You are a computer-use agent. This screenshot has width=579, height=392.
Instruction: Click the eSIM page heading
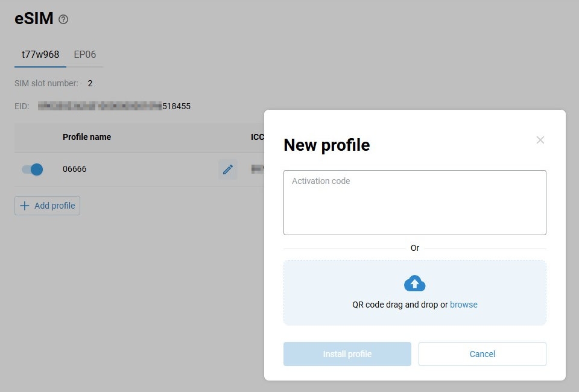34,19
